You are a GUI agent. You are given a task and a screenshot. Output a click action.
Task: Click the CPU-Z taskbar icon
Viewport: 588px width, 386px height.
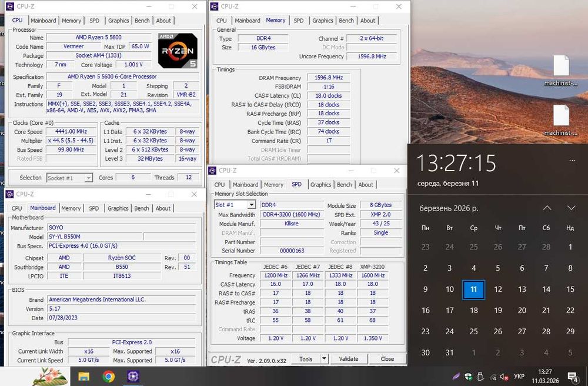click(x=133, y=376)
